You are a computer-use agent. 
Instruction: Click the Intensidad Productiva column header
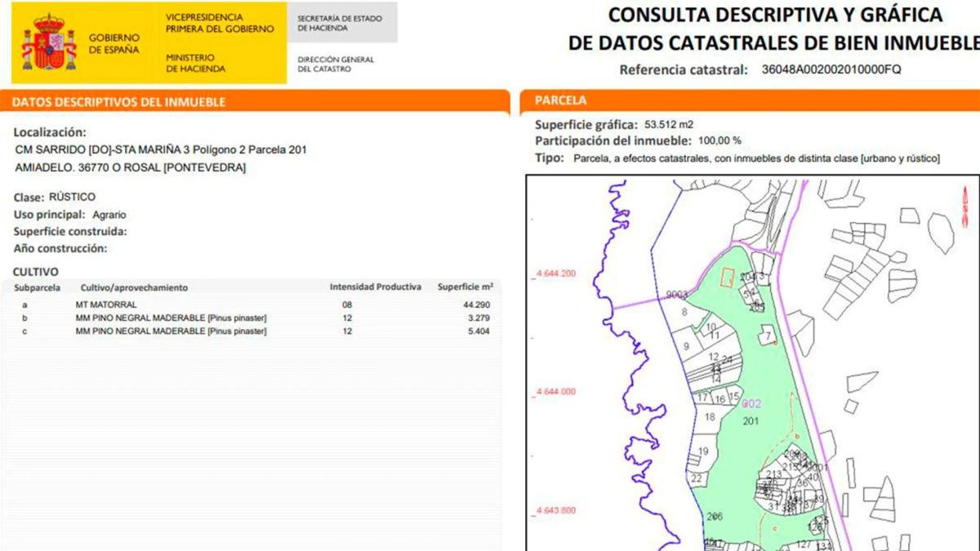pos(375,287)
